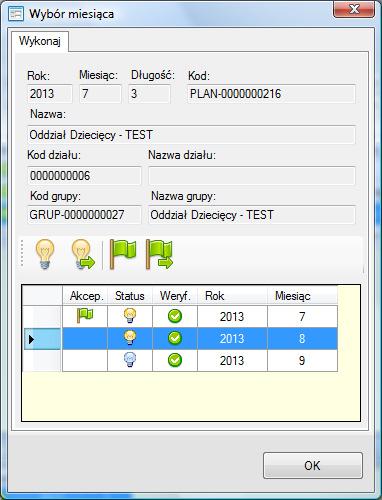Click the green verification check in month 7 row
Viewport: 382px width, 500px height.
tap(175, 316)
